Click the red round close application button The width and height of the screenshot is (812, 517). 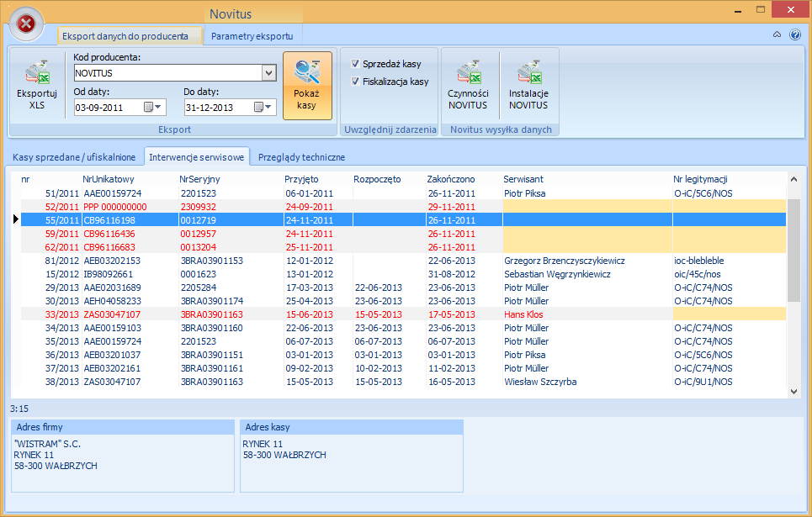coord(26,24)
